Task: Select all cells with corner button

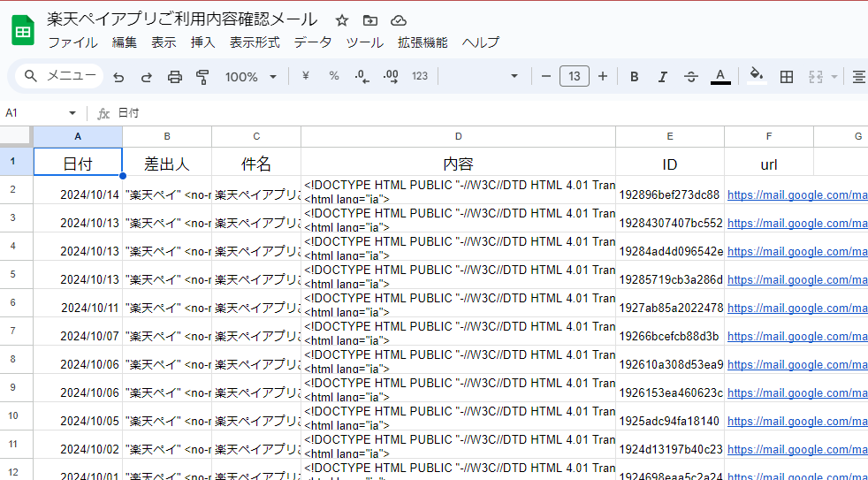Action: tap(16, 135)
